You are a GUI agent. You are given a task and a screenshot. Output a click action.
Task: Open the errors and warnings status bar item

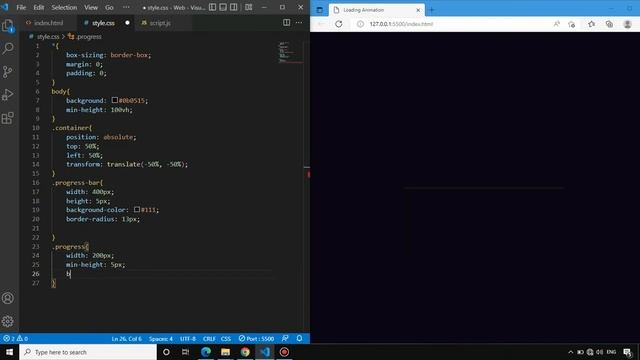click(15, 338)
